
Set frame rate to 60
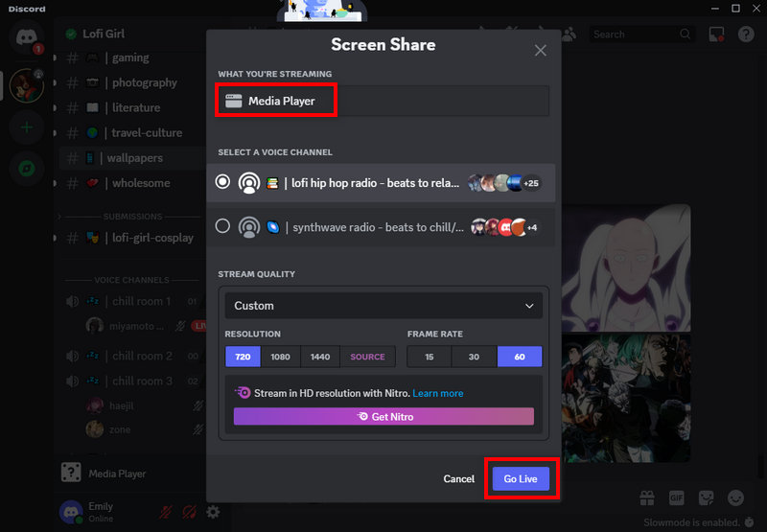520,357
